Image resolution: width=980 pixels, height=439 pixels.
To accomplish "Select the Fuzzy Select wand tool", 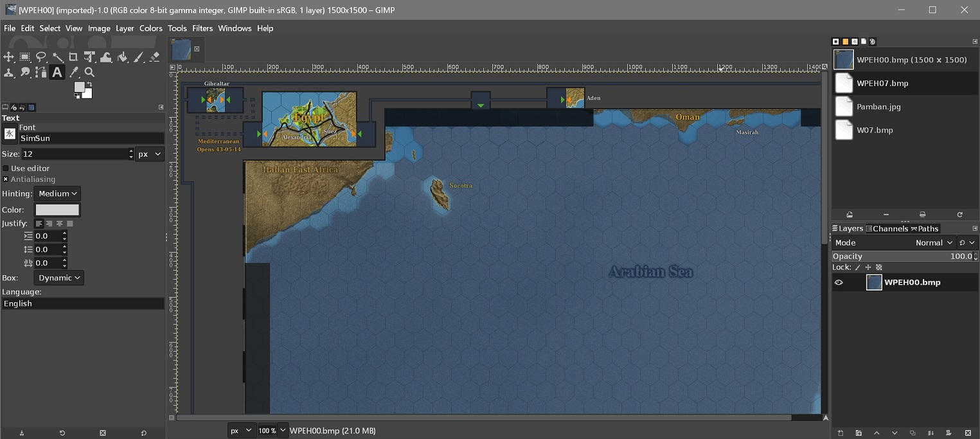I will click(x=57, y=57).
